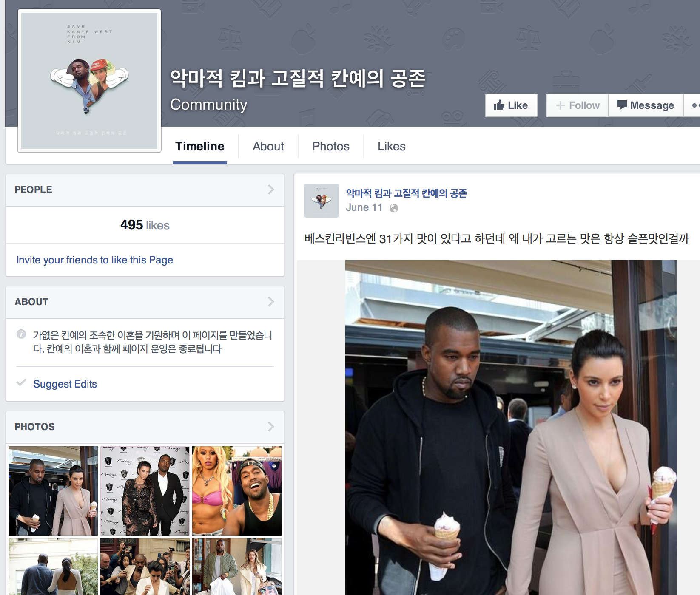Expand the ABOUT section chevron

click(271, 302)
